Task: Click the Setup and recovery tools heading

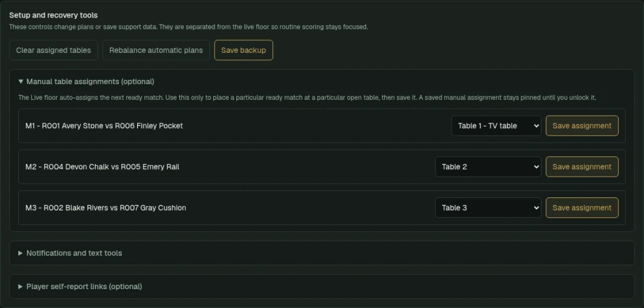Action: click(x=53, y=15)
